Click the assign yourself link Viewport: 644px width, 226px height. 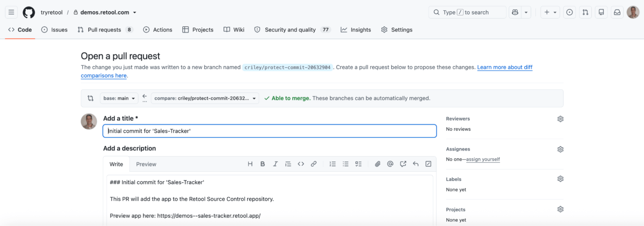pyautogui.click(x=483, y=159)
